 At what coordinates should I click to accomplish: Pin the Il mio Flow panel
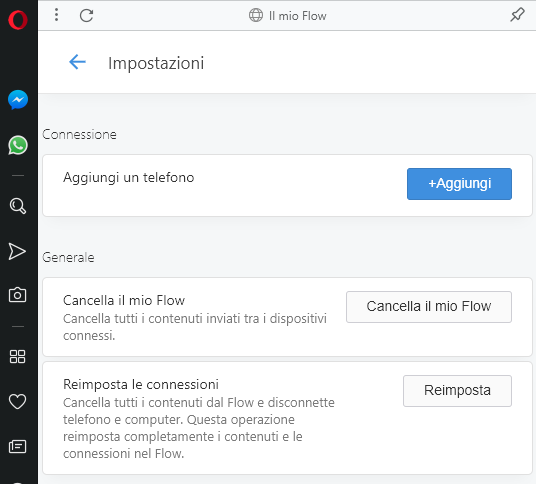pos(517,15)
